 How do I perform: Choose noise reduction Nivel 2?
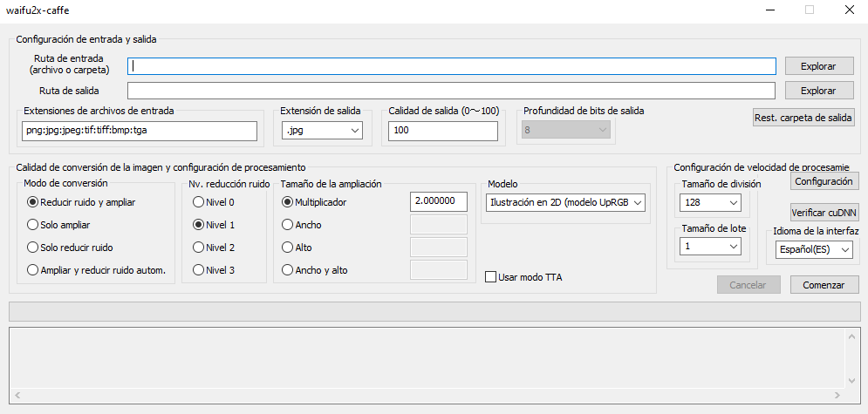[x=213, y=247]
